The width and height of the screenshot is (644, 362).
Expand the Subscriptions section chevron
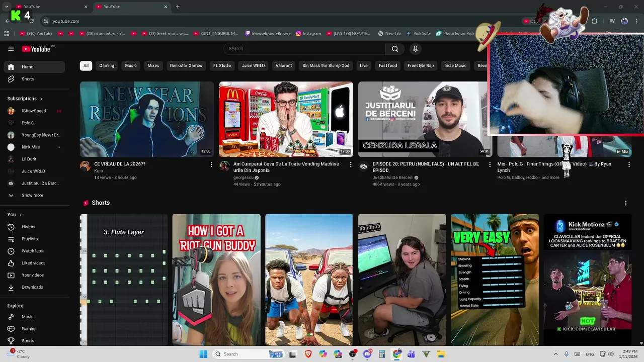click(x=41, y=99)
